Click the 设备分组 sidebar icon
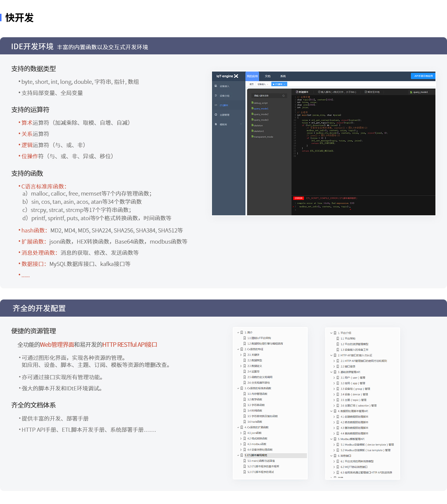The height and width of the screenshot is (504, 447). (216, 96)
